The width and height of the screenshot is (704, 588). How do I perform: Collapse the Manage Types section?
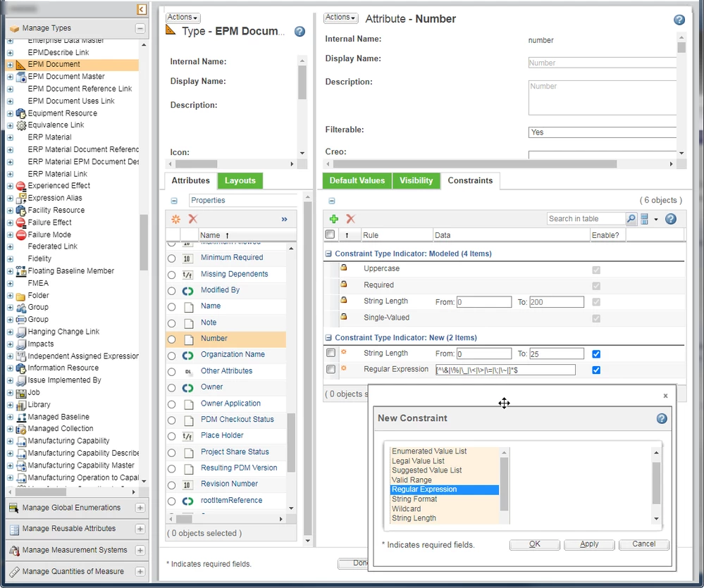[x=140, y=28]
